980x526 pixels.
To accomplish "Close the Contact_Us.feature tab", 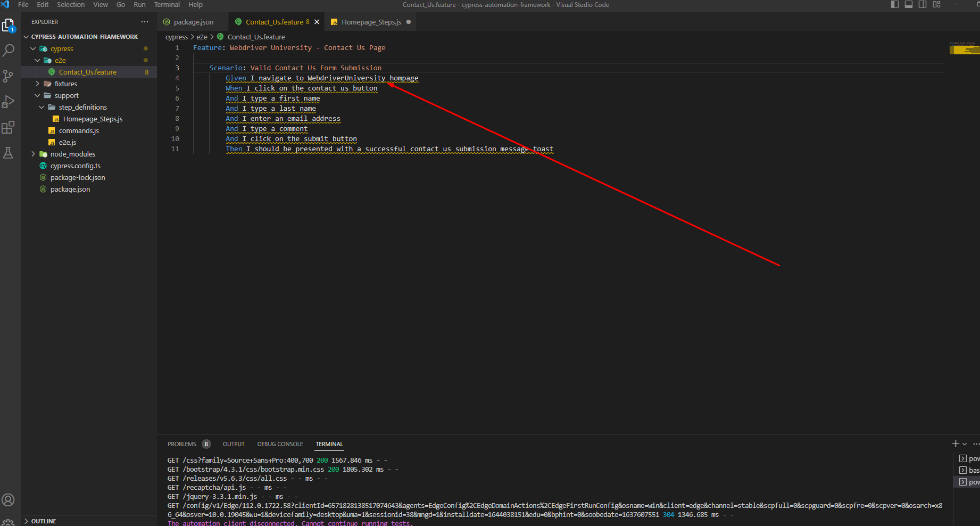I will click(x=317, y=22).
